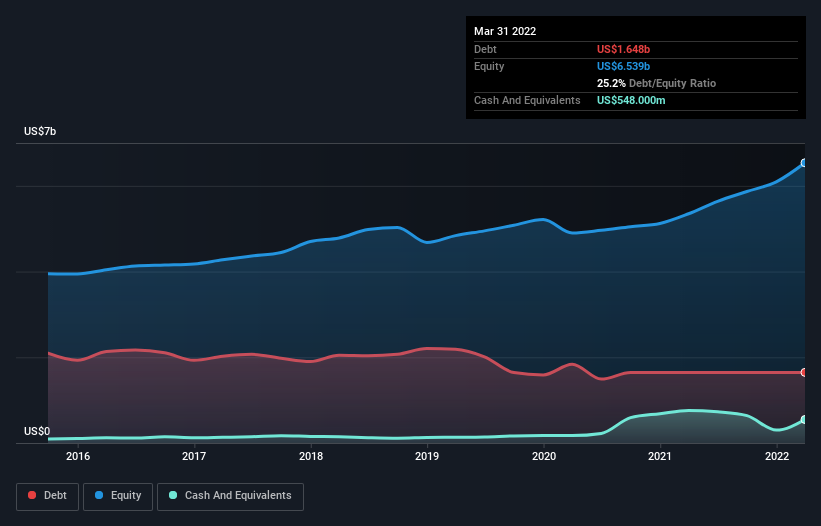Image resolution: width=821 pixels, height=526 pixels.
Task: Click the teal Cash And Equivalents legend dot
Action: click(x=173, y=495)
